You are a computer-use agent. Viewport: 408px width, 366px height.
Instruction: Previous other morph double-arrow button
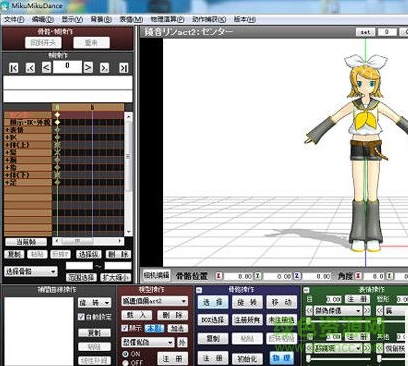[380, 349]
